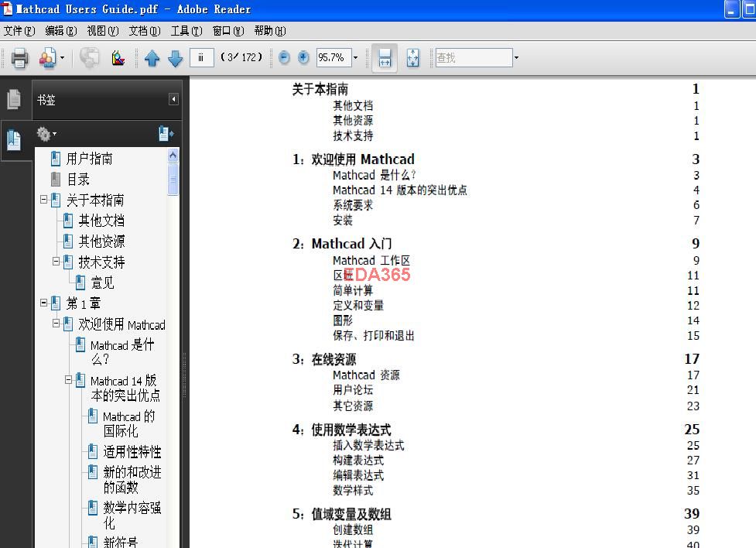Screen dimensions: 756x548
Task: Open the find field dropdown arrow
Action: click(x=516, y=58)
